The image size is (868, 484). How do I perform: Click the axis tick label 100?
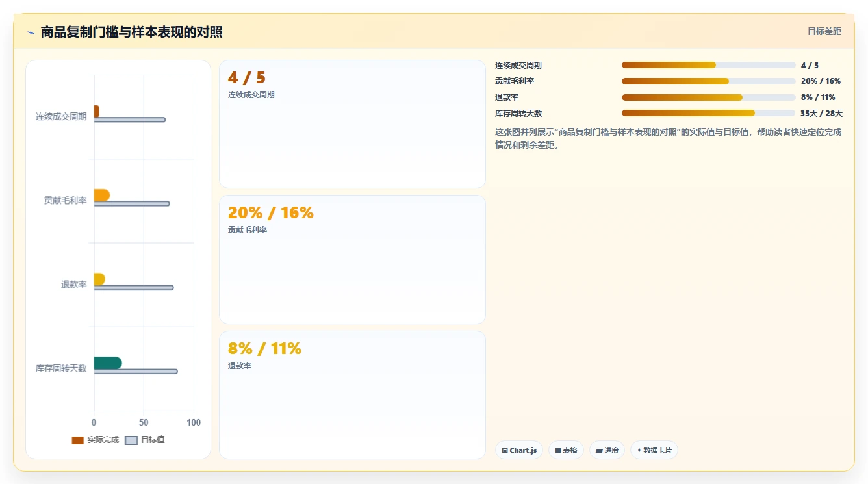(x=194, y=422)
